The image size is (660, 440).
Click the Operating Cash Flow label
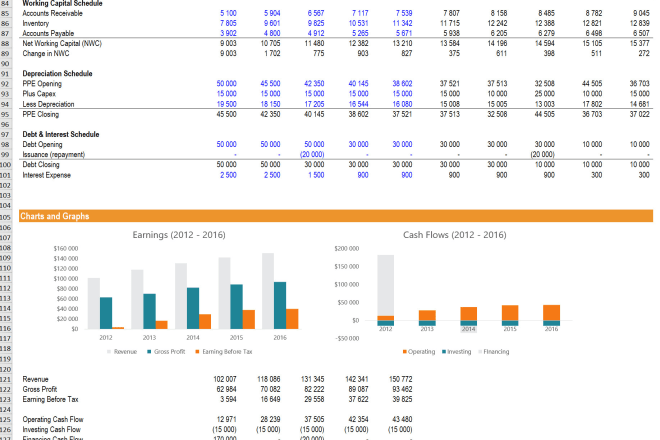pos(53,420)
